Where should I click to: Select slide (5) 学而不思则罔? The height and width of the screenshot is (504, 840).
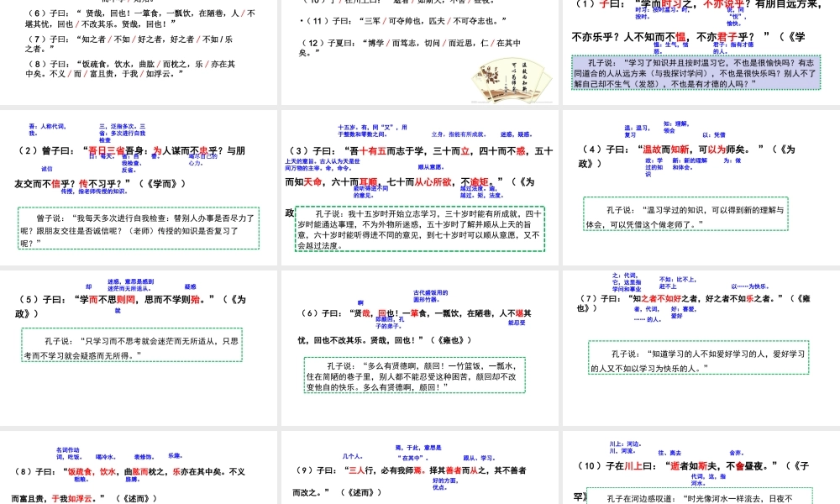point(139,348)
